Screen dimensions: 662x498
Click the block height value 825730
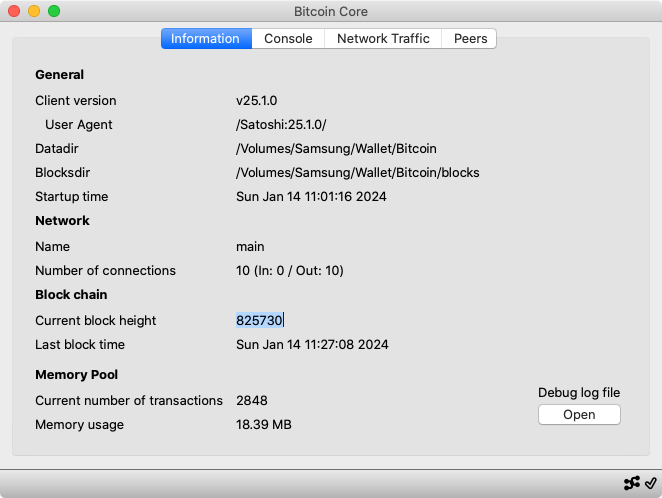[259, 320]
